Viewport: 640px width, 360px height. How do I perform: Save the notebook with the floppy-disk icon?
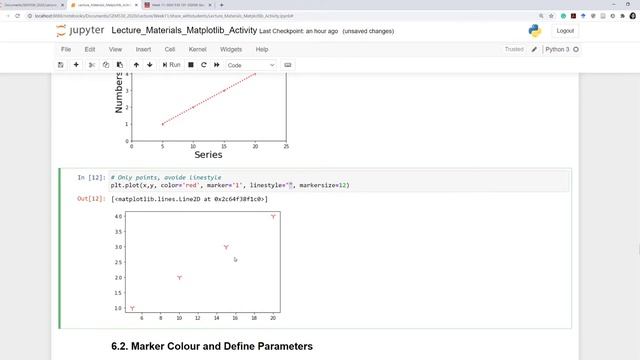point(61,65)
